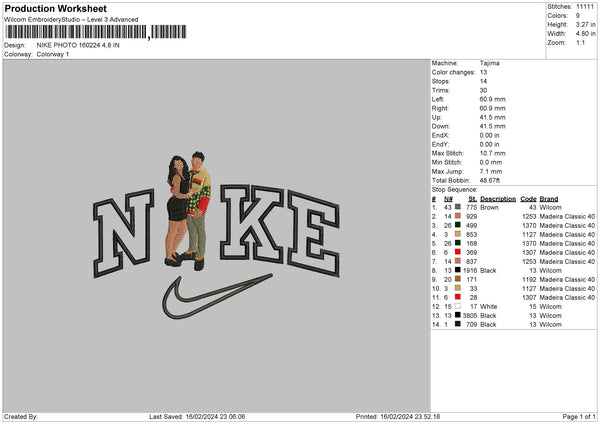Click the "Stop Sequence:" heading
Image resolution: width=600 pixels, height=424 pixels.
click(x=455, y=189)
